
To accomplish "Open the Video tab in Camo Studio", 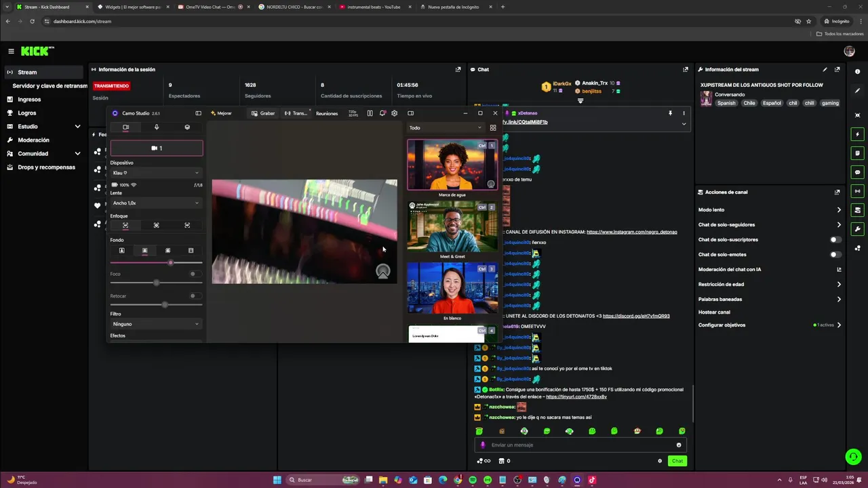I will click(125, 127).
